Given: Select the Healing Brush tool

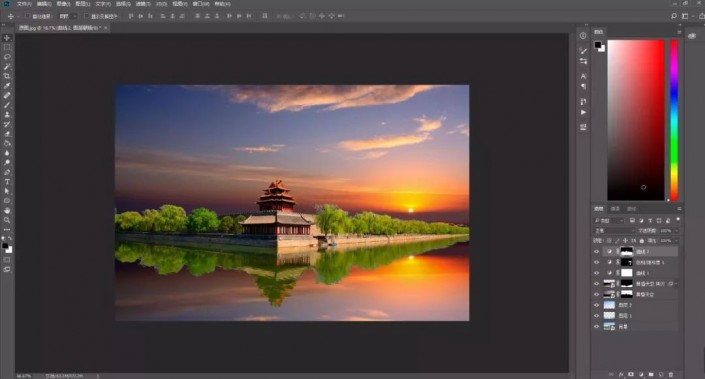Looking at the screenshot, I should pos(7,95).
